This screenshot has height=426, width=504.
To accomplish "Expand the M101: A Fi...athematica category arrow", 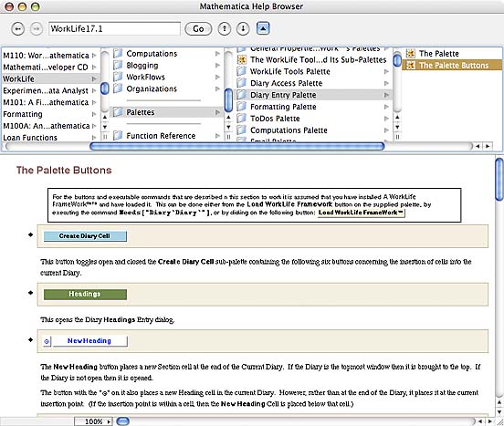I will 94,102.
